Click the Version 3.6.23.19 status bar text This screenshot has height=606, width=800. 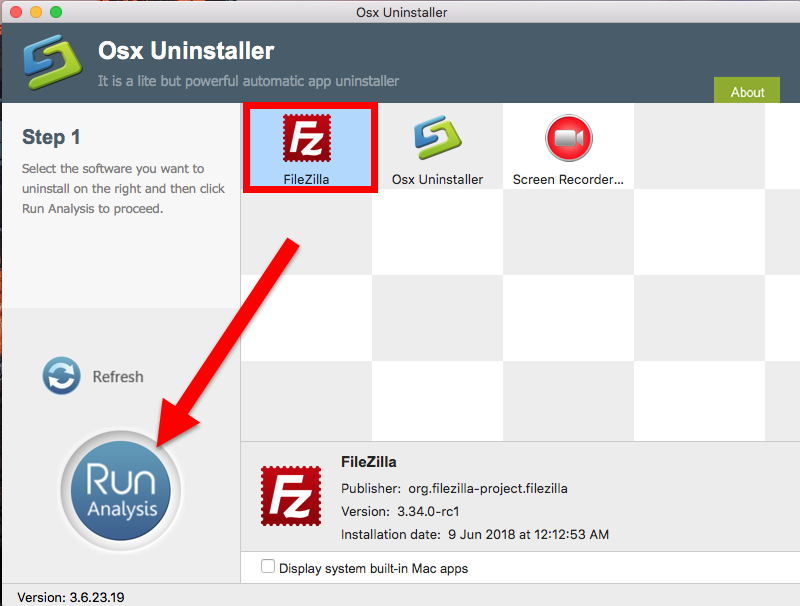[71, 597]
